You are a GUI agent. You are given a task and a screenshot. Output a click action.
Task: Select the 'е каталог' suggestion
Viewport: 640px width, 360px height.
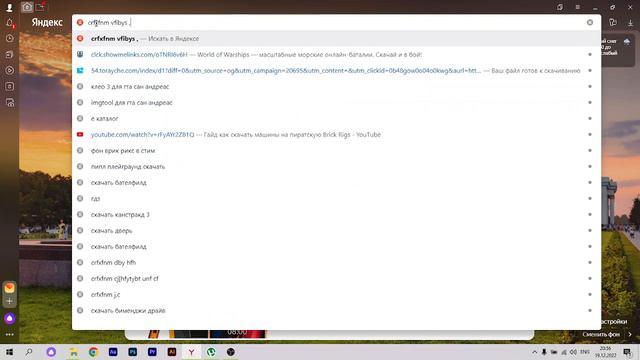click(336, 118)
